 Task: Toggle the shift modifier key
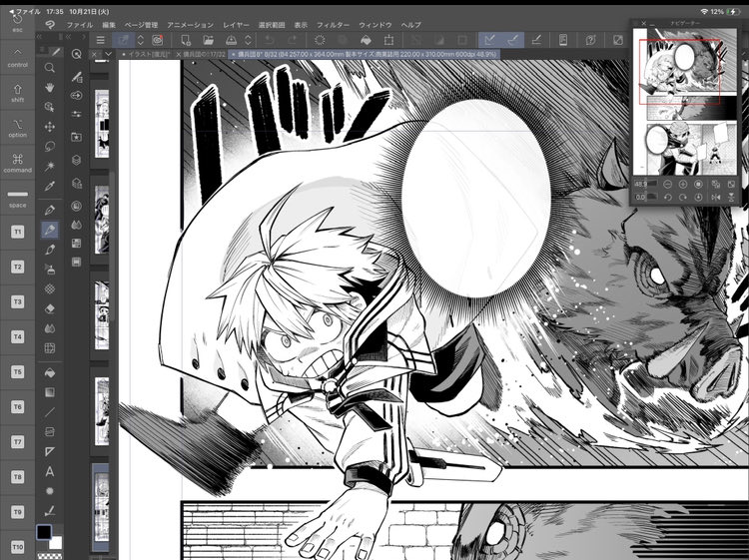point(17,93)
